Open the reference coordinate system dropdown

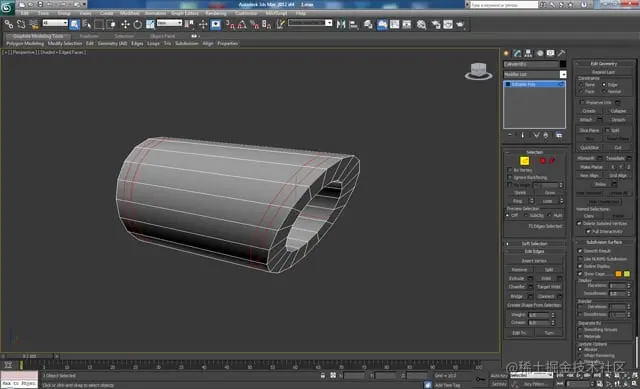[169, 23]
